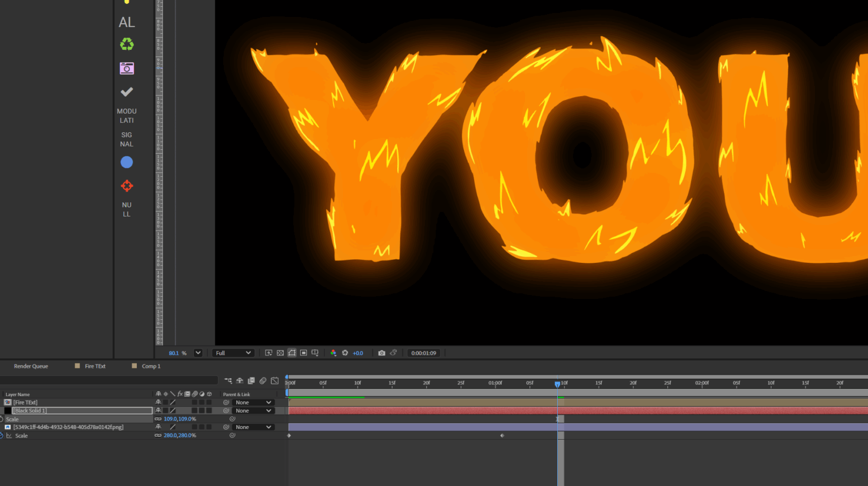This screenshot has height=486, width=868.
Task: Toggle constrain proportions link for 280.0% Scale
Action: [x=158, y=436]
